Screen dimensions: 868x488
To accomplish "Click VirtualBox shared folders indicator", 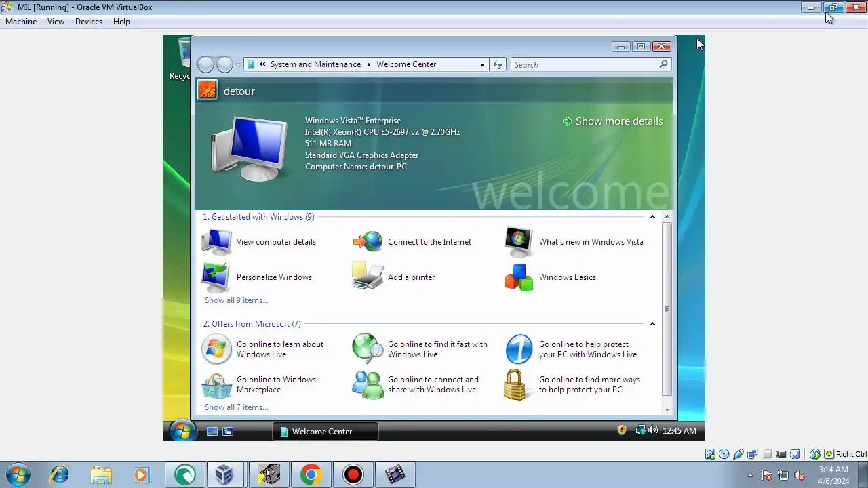I will (x=767, y=454).
